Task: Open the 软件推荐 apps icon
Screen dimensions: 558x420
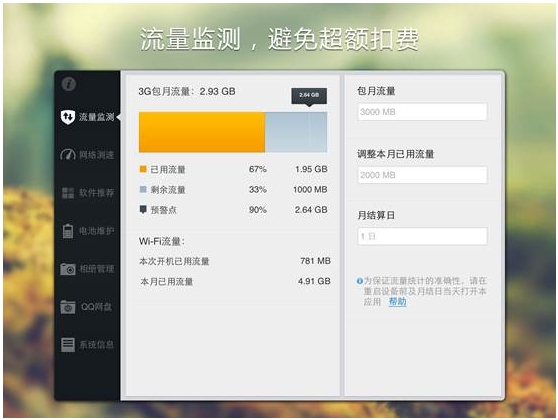Action: [68, 193]
